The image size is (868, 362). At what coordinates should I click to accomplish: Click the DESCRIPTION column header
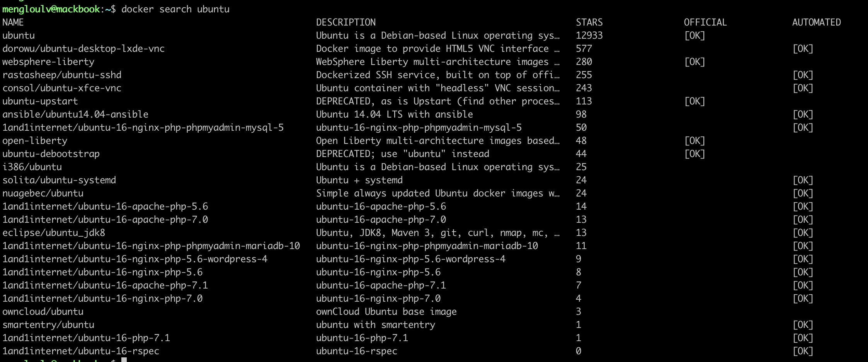tap(346, 22)
